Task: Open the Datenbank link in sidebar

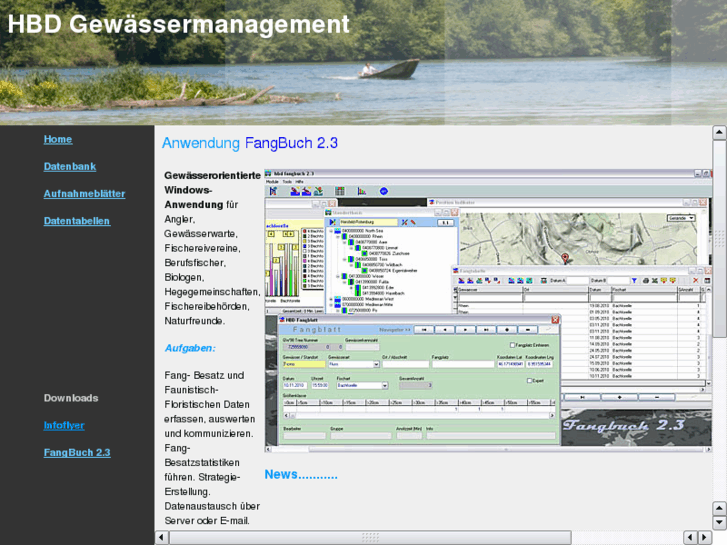Action: click(70, 166)
